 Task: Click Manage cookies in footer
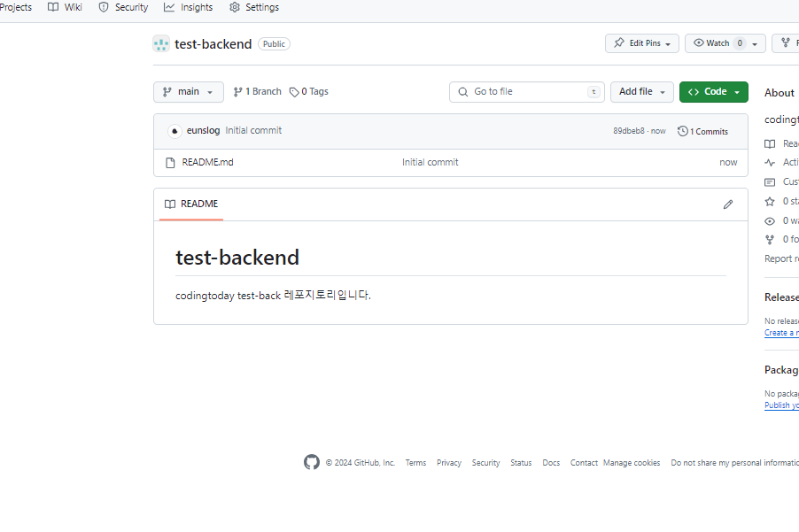(632, 463)
